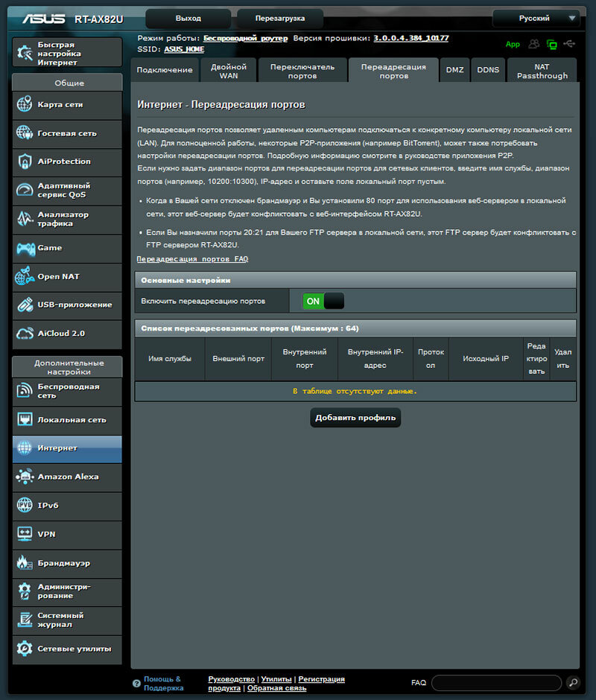Open the Анализатор трафика icon

pyautogui.click(x=25, y=219)
